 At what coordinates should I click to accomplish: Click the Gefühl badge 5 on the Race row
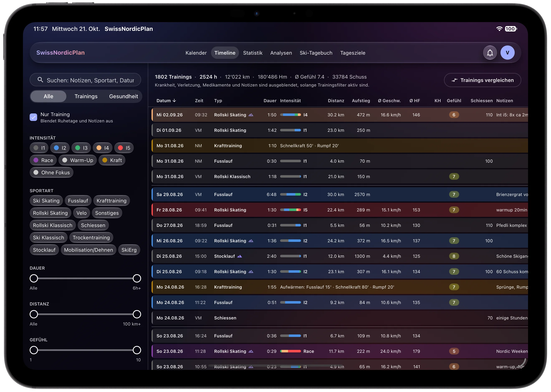[x=454, y=352]
